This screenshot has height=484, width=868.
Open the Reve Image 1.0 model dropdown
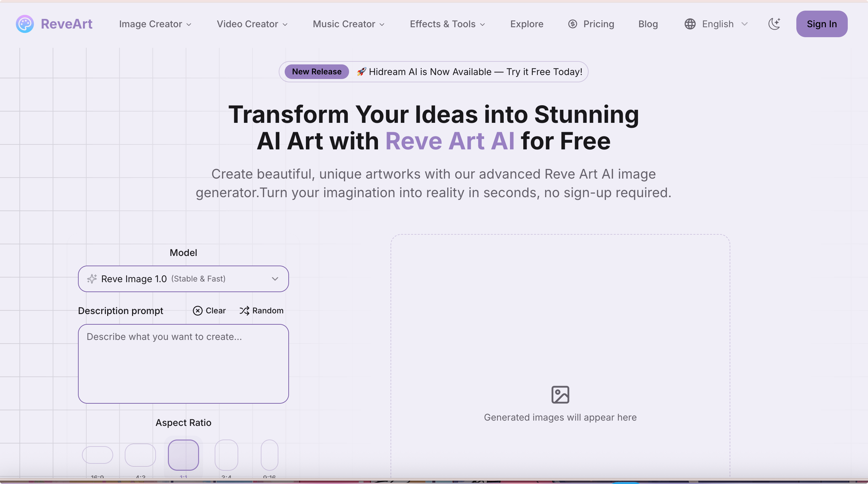coord(183,279)
